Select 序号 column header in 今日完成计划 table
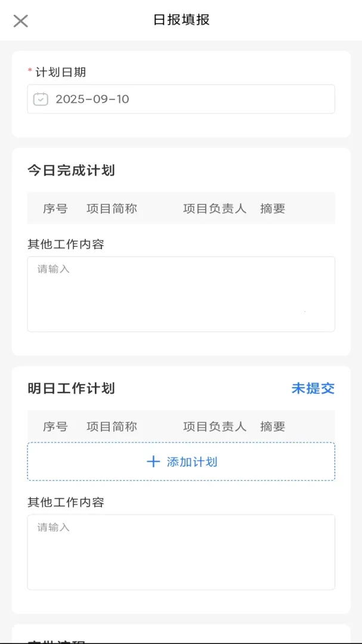 [x=55, y=209]
